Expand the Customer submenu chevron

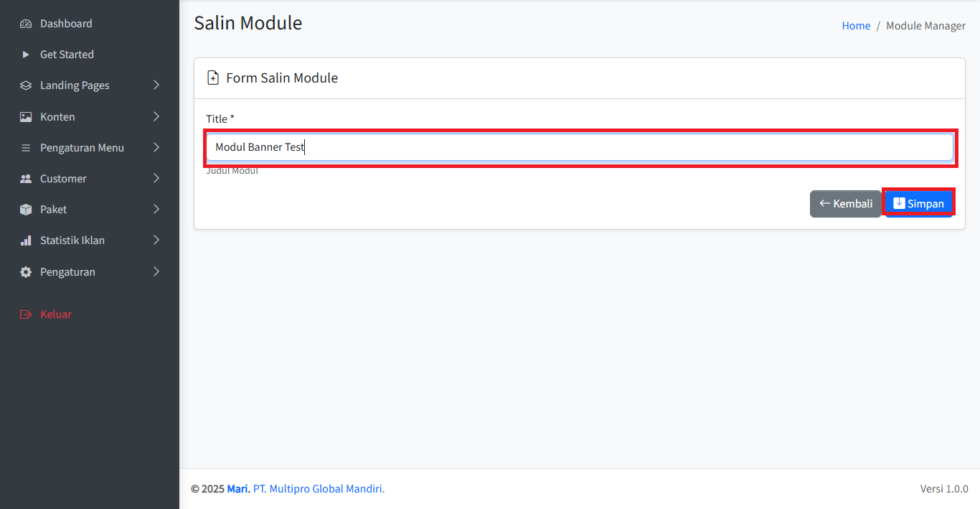[x=156, y=178]
